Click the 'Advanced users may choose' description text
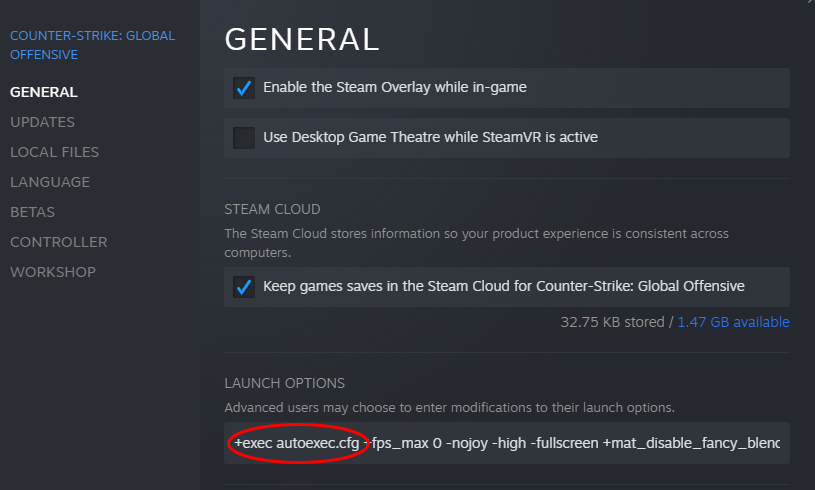Image resolution: width=815 pixels, height=490 pixels. pyautogui.click(x=449, y=407)
